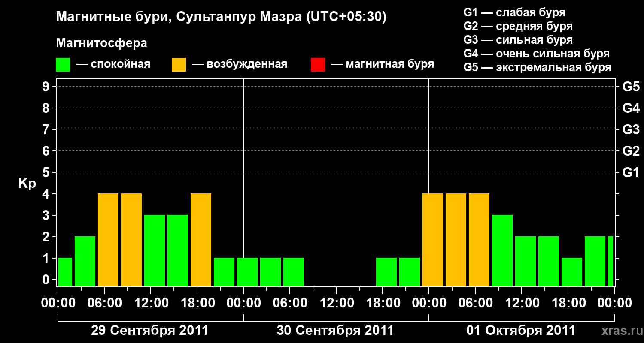
Task: Click the '— магнитная буря' legend label
Action: 383,65
